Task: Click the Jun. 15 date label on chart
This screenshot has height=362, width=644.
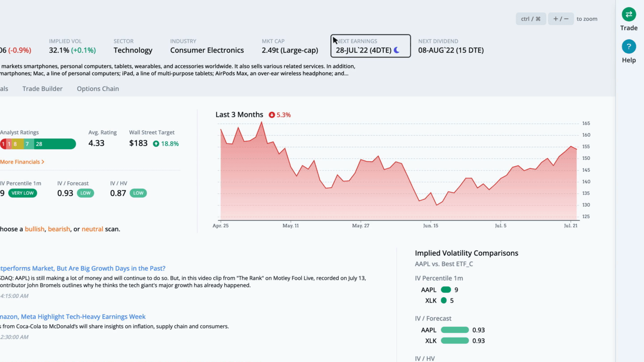Action: [x=431, y=226]
